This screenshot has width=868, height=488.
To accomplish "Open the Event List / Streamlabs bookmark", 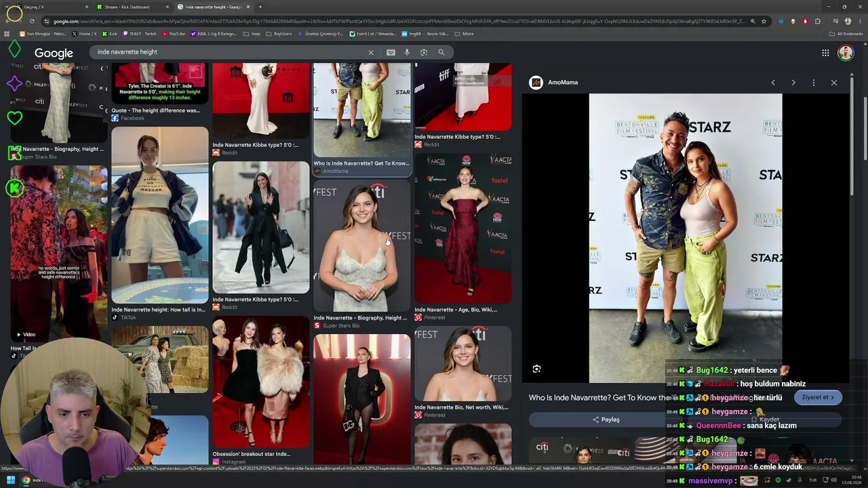I will [372, 33].
